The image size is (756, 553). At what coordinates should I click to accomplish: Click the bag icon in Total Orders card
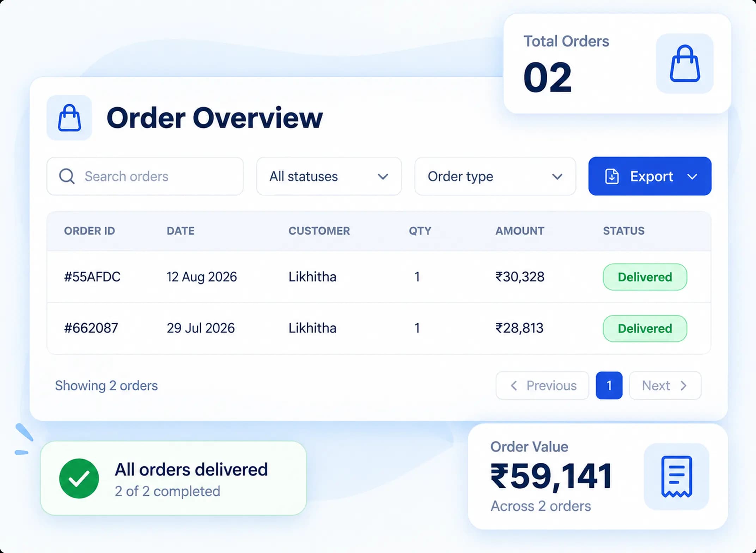pyautogui.click(x=684, y=63)
